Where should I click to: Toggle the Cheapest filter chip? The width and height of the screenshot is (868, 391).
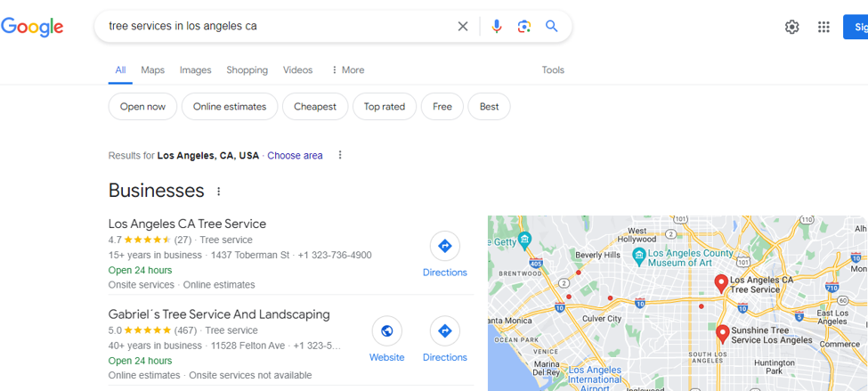click(x=315, y=106)
